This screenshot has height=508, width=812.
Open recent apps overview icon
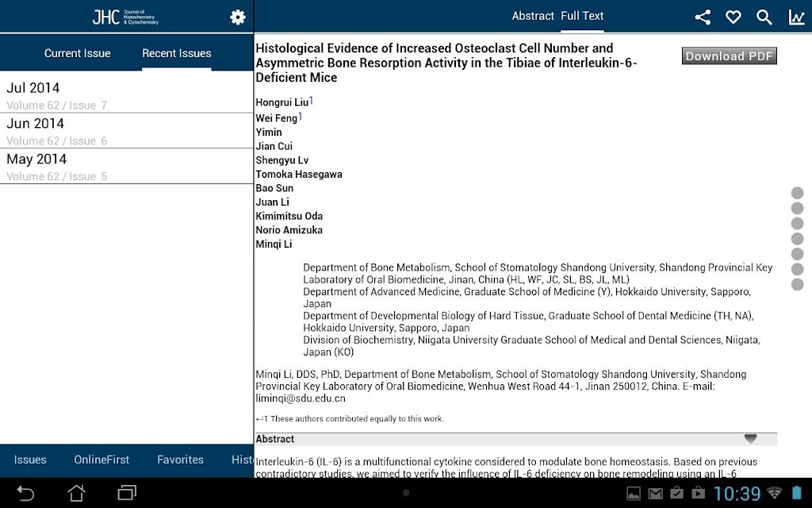tap(127, 493)
